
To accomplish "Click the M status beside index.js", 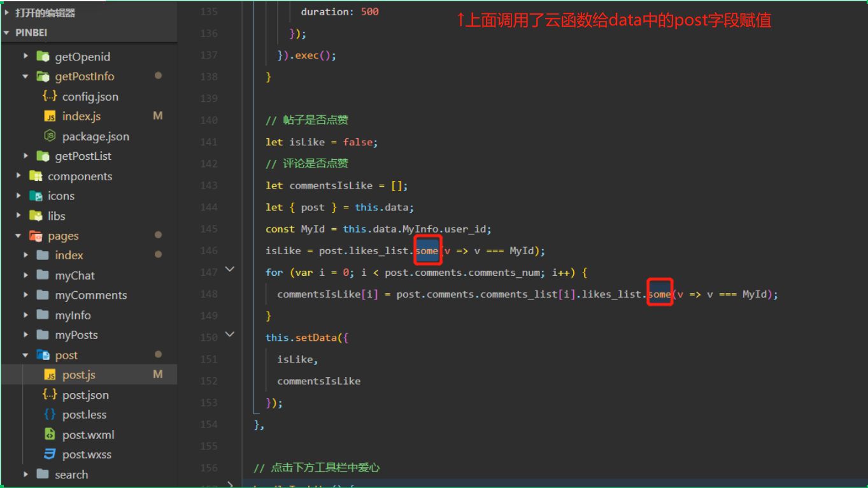I will point(158,116).
